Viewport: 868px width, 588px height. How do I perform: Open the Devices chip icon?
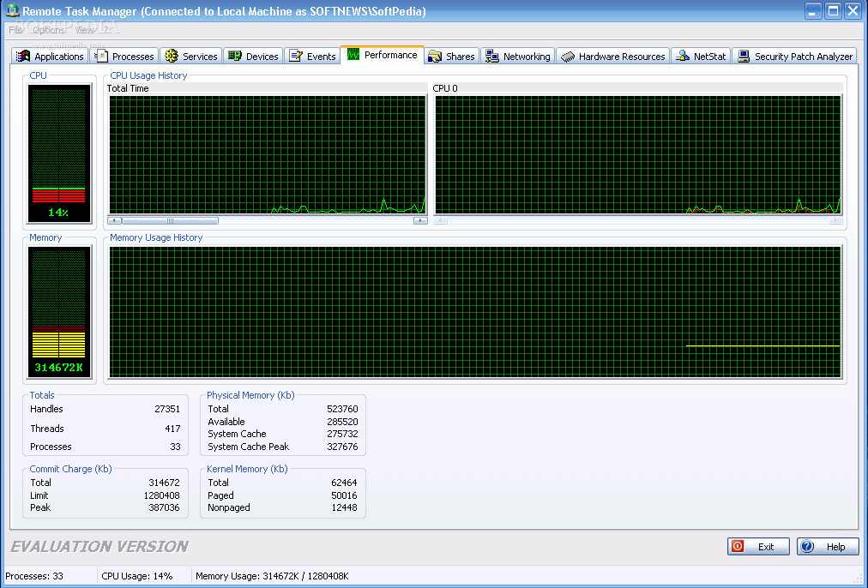pyautogui.click(x=235, y=56)
